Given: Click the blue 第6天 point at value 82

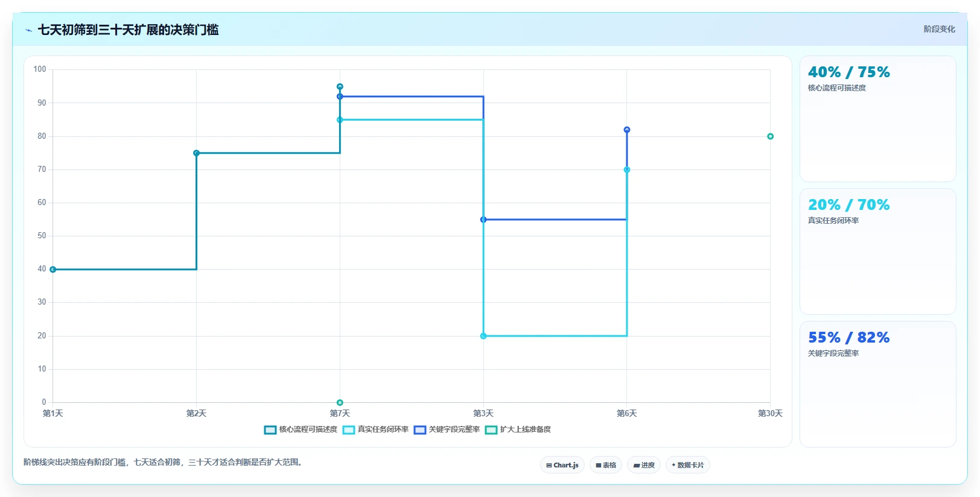Looking at the screenshot, I should pyautogui.click(x=627, y=130).
